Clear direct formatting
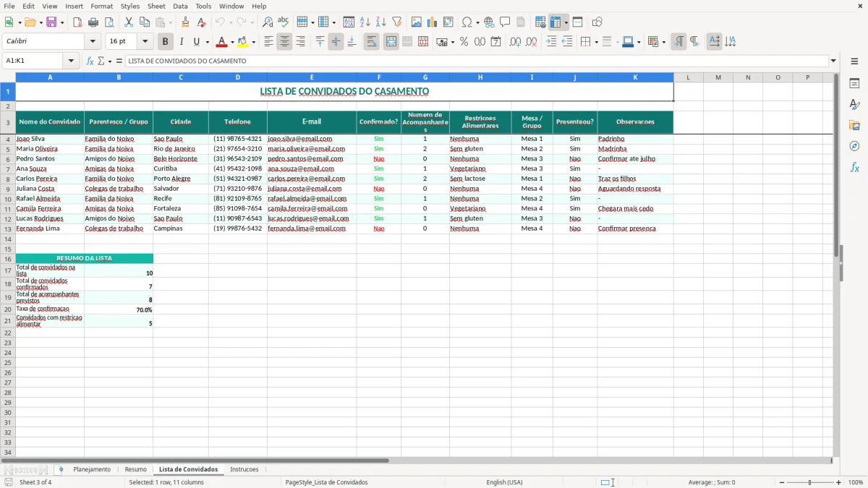Image resolution: width=868 pixels, height=488 pixels. click(x=202, y=22)
